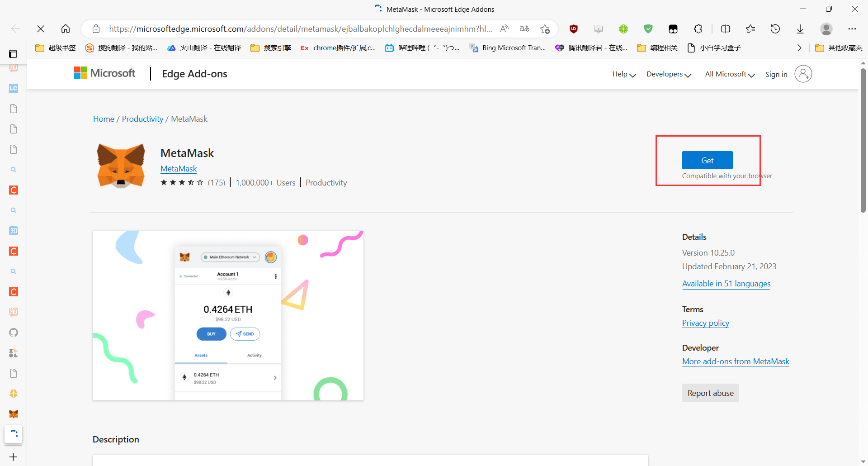Switch to the LC vertical tab
The height and width of the screenshot is (466, 868).
14,88
